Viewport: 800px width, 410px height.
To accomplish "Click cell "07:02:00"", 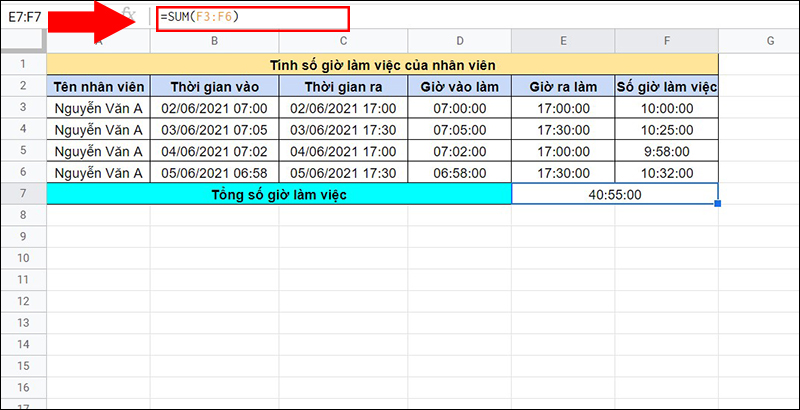I will coord(460,151).
